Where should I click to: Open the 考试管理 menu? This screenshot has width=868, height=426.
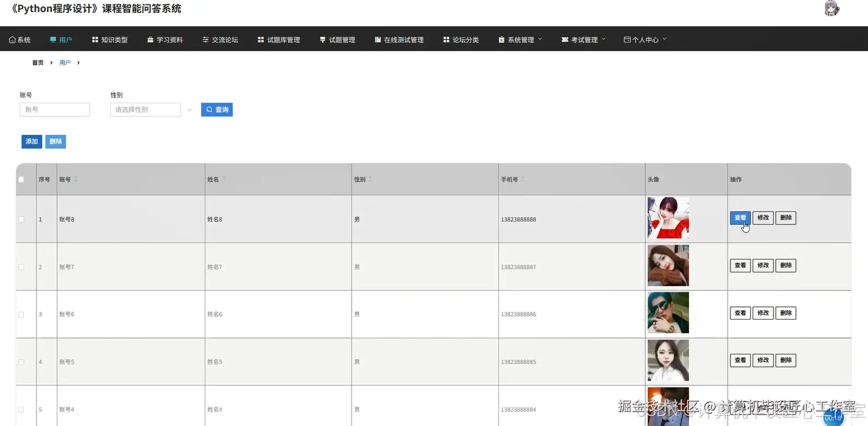pos(584,40)
